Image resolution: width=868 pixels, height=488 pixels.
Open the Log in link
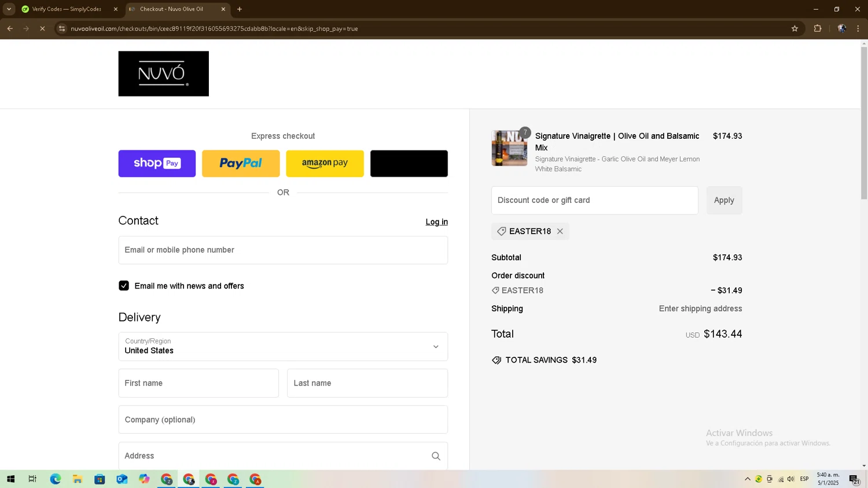pyautogui.click(x=437, y=221)
